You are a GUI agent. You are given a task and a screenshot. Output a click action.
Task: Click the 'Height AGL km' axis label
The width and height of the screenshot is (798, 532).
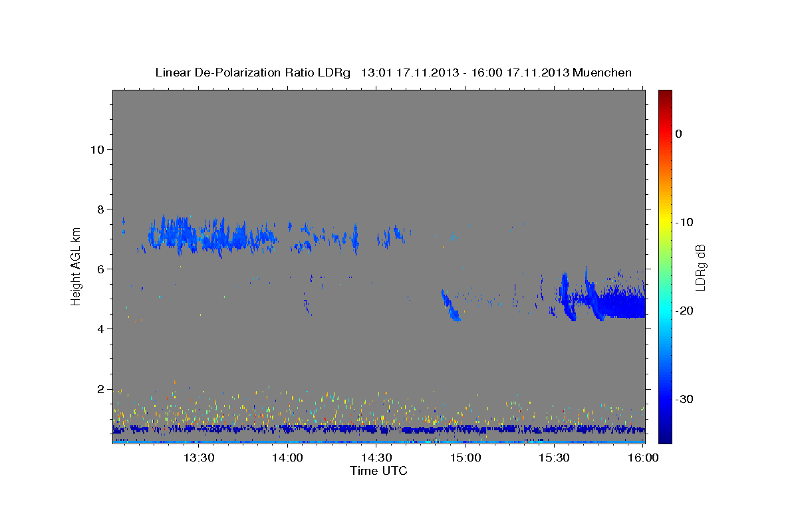pyautogui.click(x=76, y=266)
